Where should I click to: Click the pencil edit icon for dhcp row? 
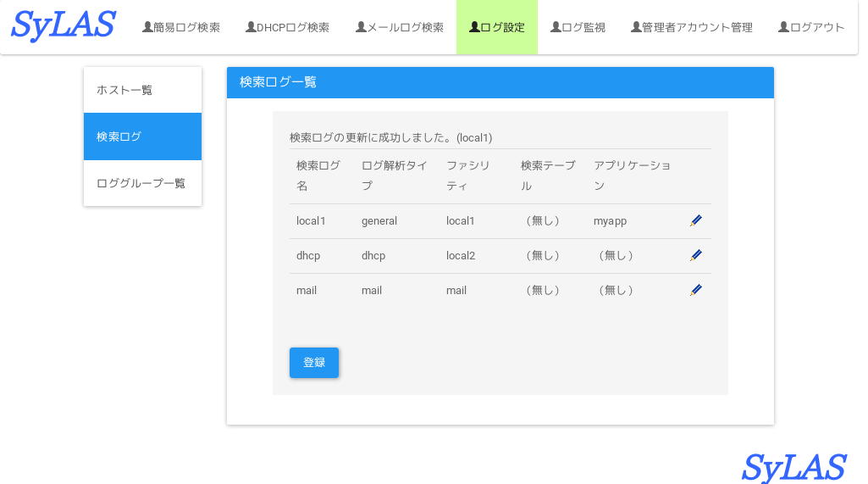coord(696,256)
